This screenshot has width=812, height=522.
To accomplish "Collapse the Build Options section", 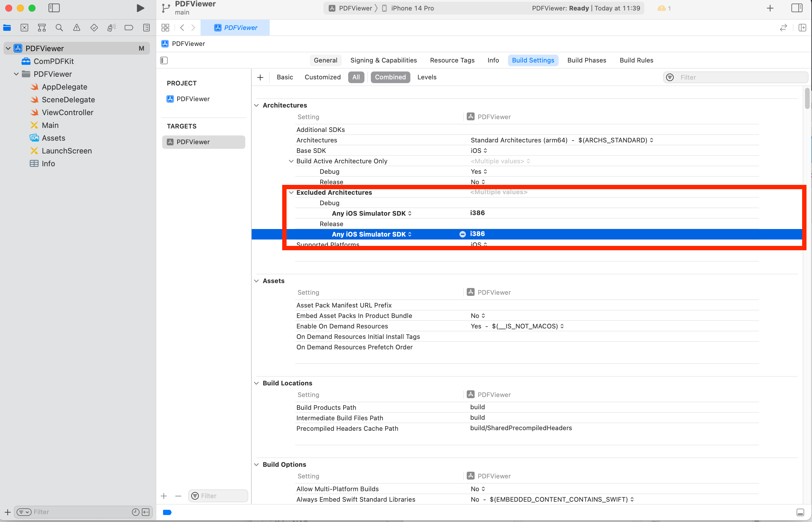I will (x=257, y=465).
